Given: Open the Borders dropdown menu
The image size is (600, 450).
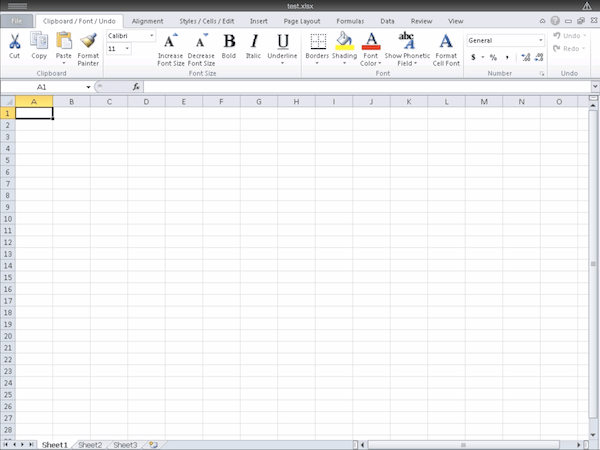Looking at the screenshot, I should (x=317, y=62).
